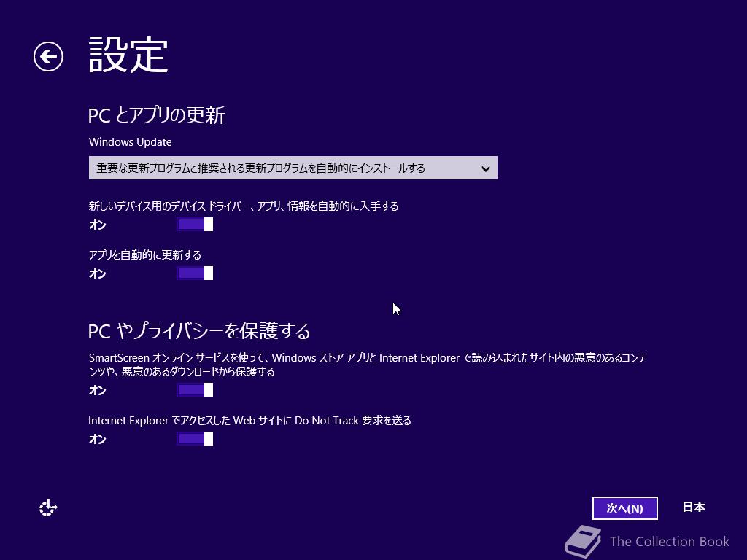Click the 設定 page title
Image resolution: width=747 pixels, height=560 pixels.
pos(128,55)
